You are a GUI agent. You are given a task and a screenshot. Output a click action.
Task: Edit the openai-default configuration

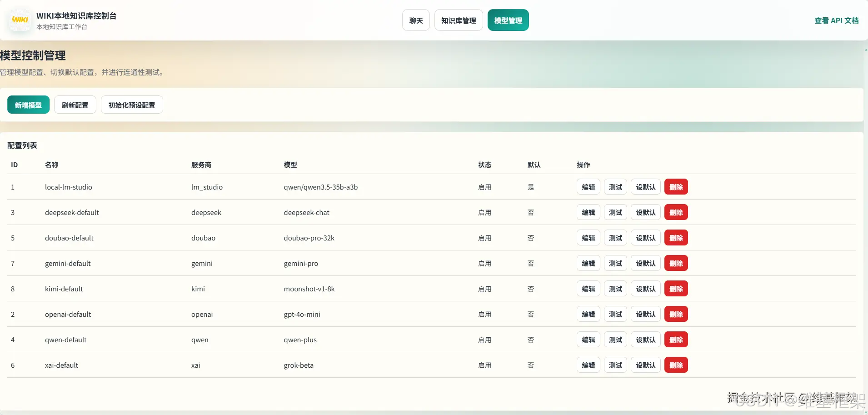tap(589, 314)
